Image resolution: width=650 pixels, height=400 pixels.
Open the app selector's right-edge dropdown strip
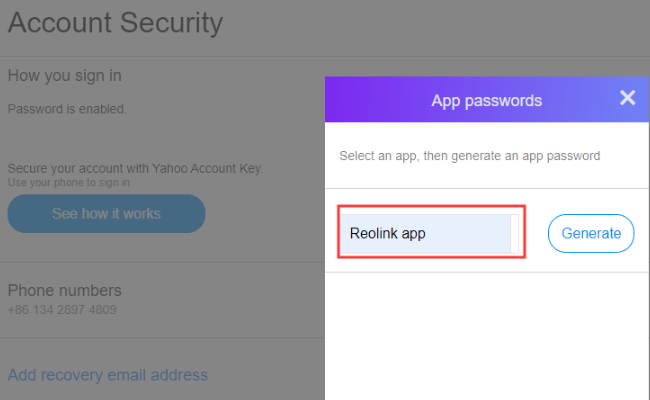coord(517,233)
